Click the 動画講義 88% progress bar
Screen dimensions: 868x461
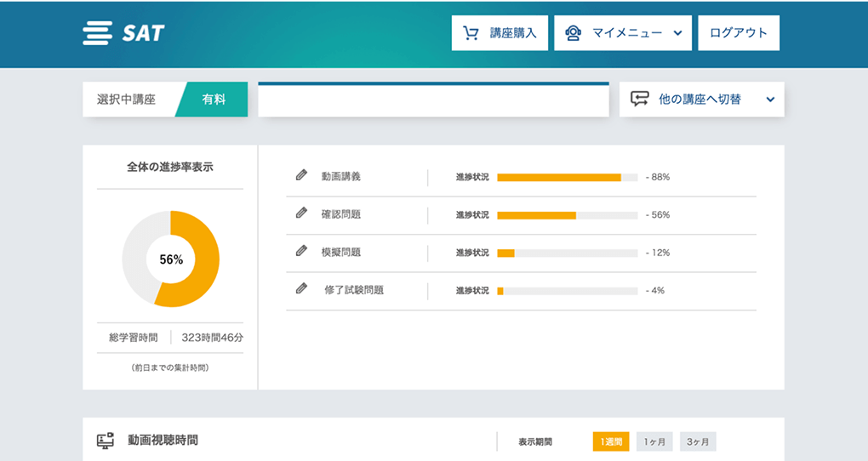click(x=567, y=177)
